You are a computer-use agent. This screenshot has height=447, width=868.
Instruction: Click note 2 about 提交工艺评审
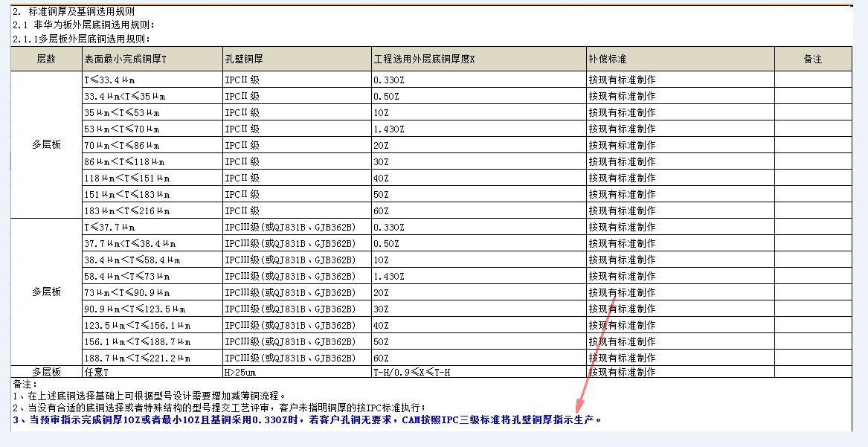pyautogui.click(x=219, y=408)
